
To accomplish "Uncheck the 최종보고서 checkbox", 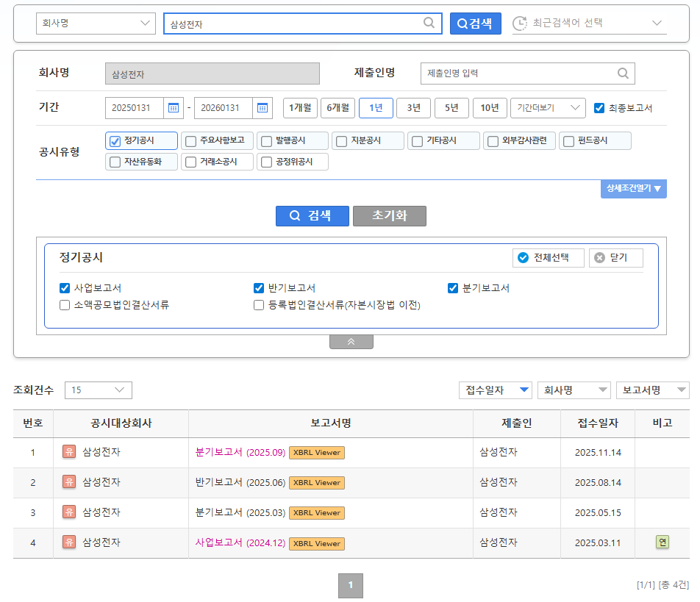I will click(599, 107).
